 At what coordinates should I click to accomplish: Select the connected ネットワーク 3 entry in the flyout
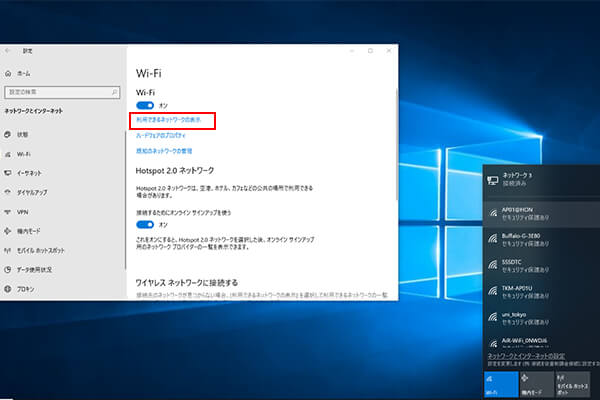(541, 179)
